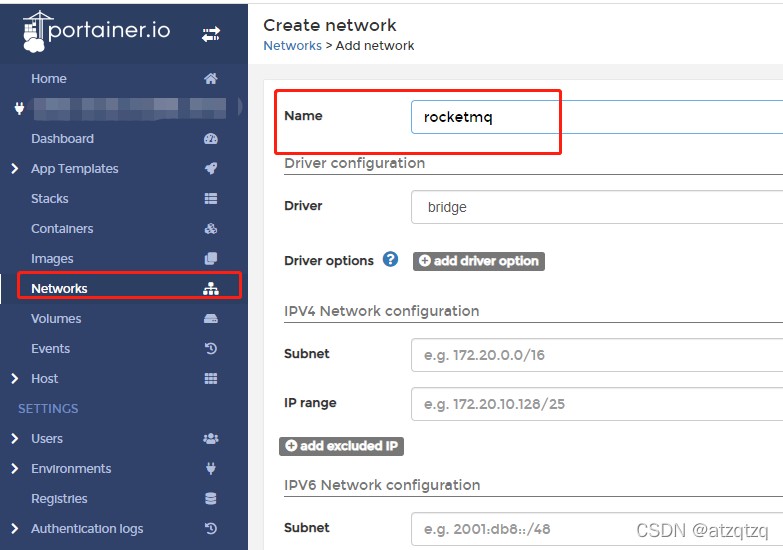Click the Driver options label
Image resolution: width=783 pixels, height=550 pixels.
pos(329,261)
